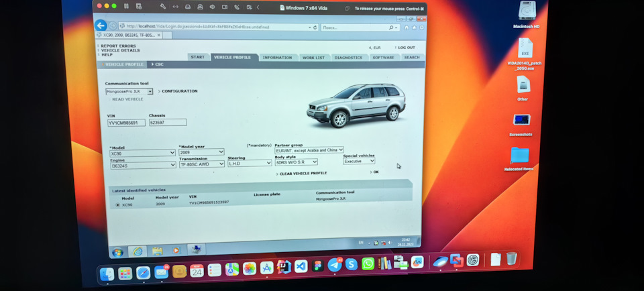This screenshot has height=291, width=644.
Task: Open Telegram from the Dock
Action: point(335,265)
